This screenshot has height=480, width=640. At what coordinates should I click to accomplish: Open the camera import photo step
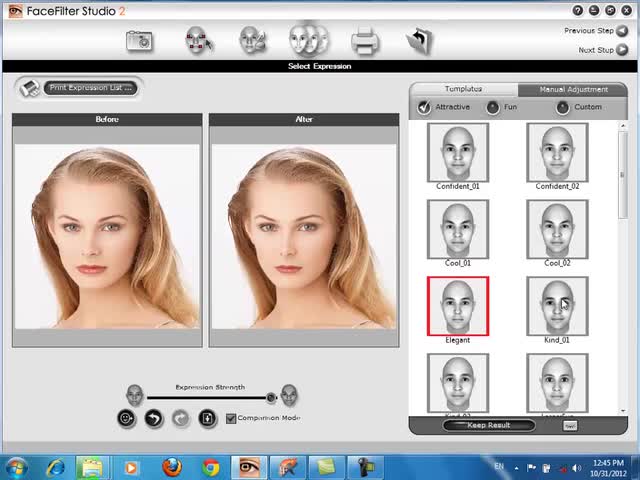[139, 40]
